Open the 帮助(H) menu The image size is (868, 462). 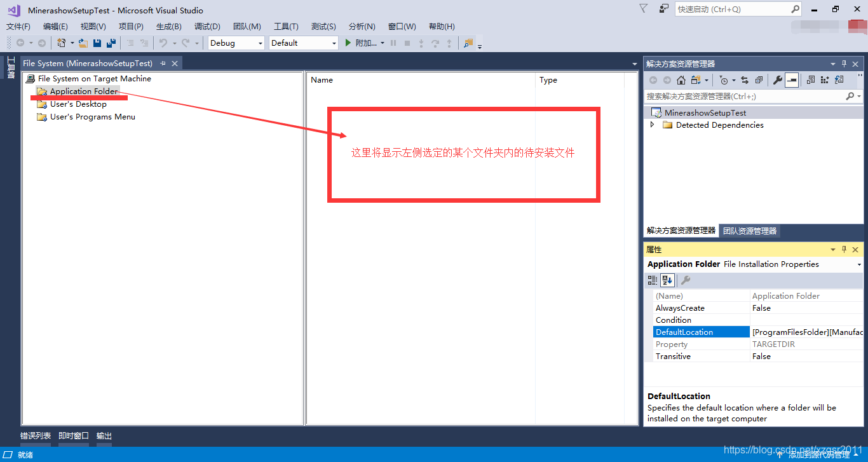click(x=442, y=27)
